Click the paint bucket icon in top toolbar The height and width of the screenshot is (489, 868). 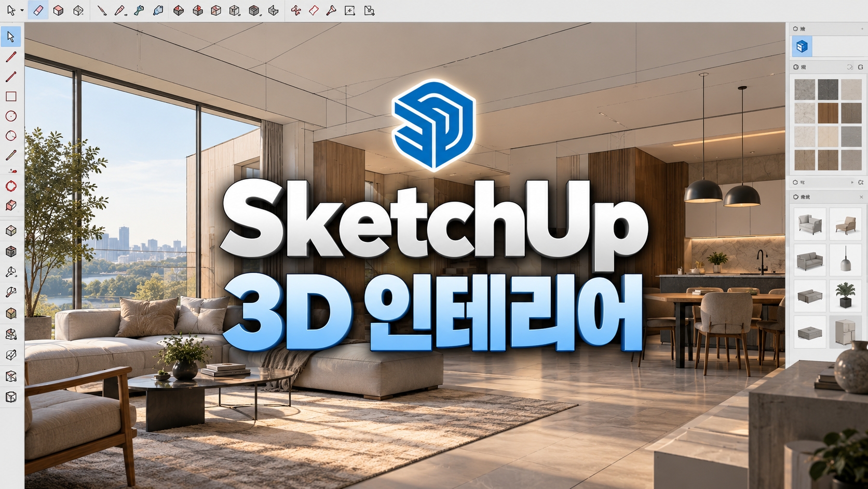point(158,10)
